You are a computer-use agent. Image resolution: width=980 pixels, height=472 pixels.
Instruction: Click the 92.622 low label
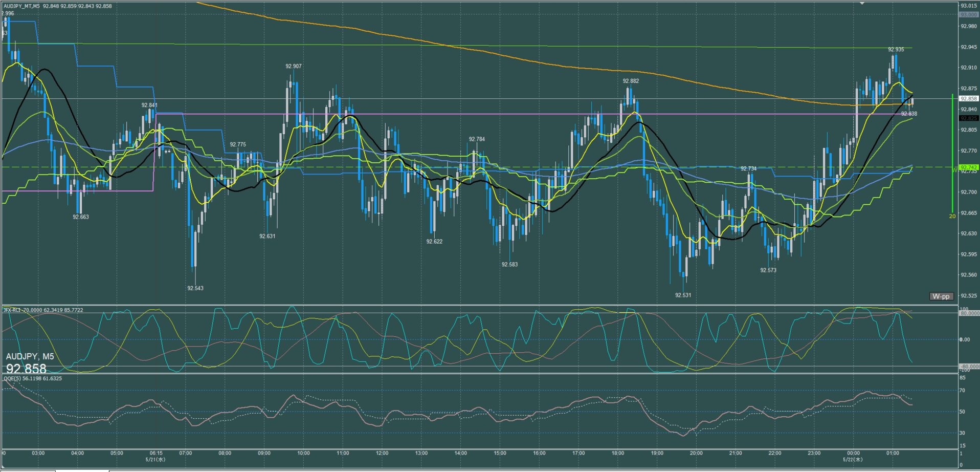pos(434,242)
